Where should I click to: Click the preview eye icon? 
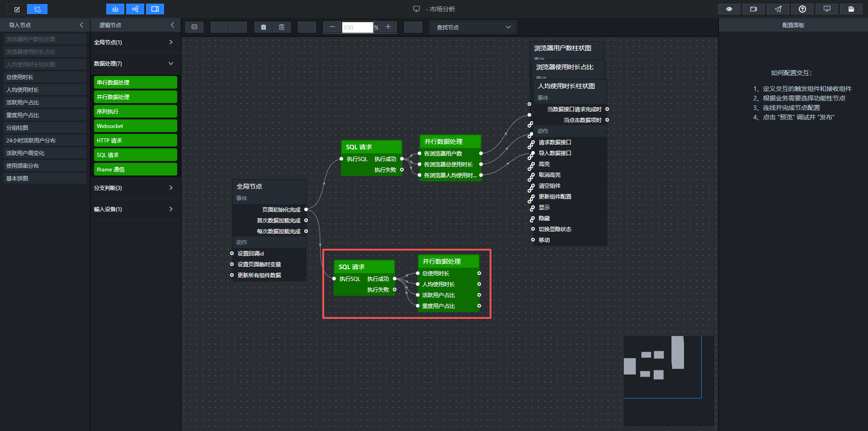tap(729, 9)
